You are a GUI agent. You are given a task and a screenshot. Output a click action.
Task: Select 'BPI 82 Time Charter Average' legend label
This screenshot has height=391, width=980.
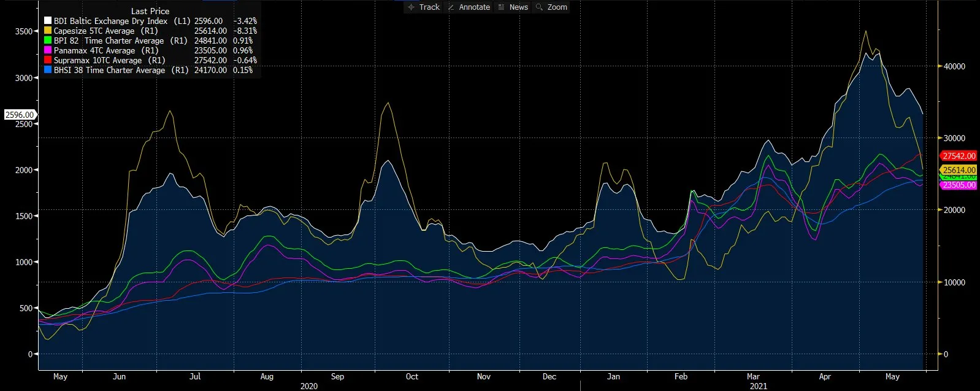(x=109, y=41)
